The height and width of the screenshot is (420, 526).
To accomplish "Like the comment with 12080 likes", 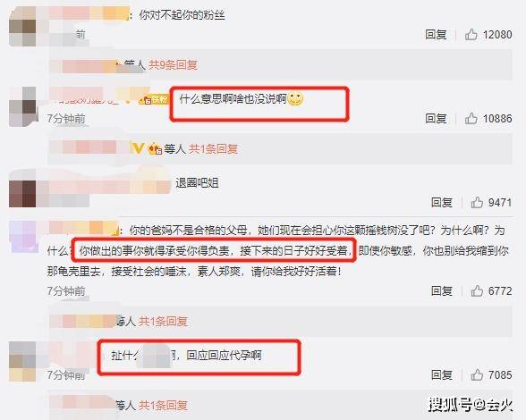I will tap(471, 34).
